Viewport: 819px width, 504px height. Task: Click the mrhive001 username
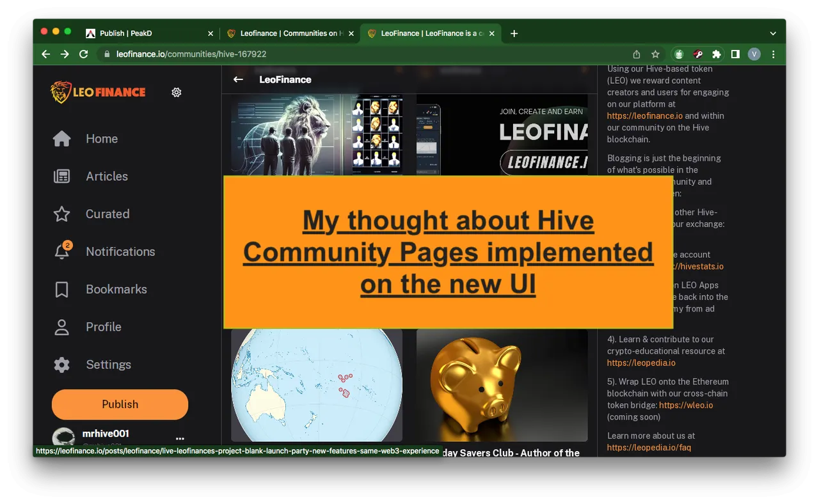tap(106, 434)
